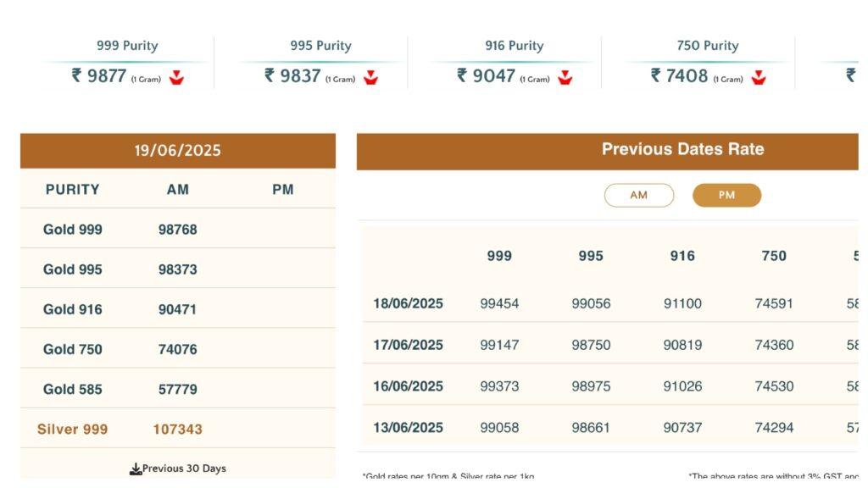Click the red rate-drop icon on 995 Purity card
868x488 pixels.
pos(371,78)
